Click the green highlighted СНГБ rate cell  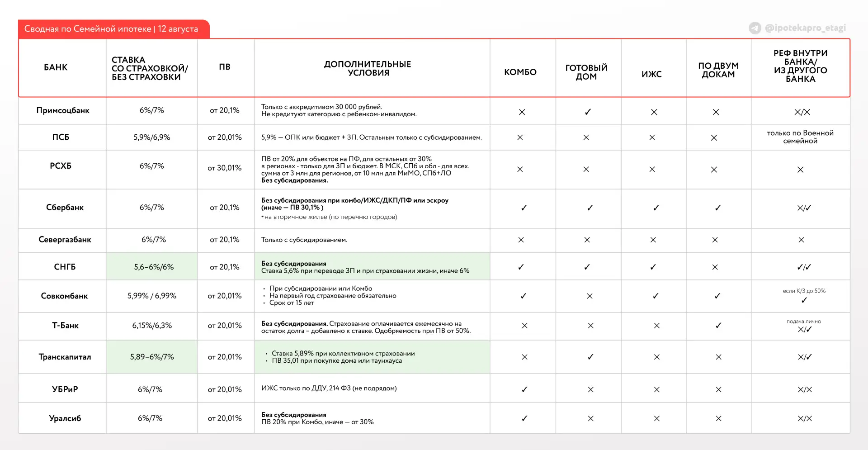pos(152,266)
